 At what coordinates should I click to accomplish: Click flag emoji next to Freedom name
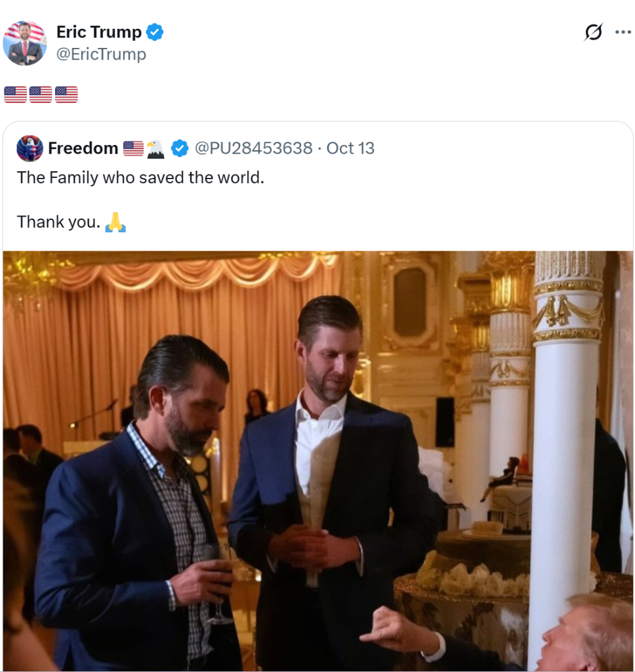click(133, 148)
